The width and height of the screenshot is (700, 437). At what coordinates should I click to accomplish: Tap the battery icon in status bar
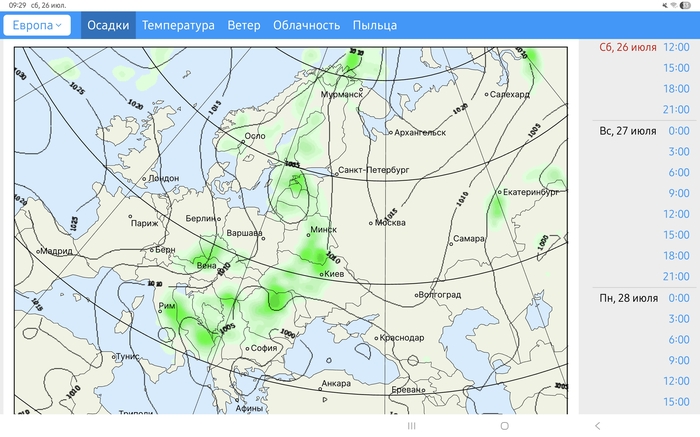point(684,5)
